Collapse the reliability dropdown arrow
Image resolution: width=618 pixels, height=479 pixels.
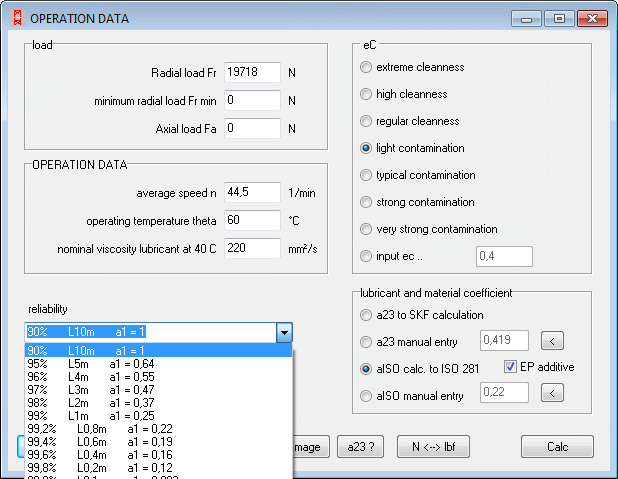point(284,332)
